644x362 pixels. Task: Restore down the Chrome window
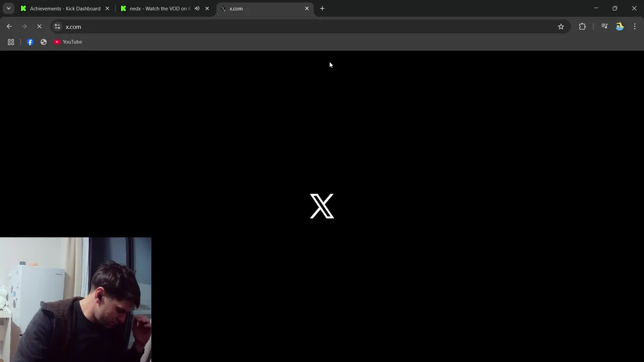(x=615, y=9)
